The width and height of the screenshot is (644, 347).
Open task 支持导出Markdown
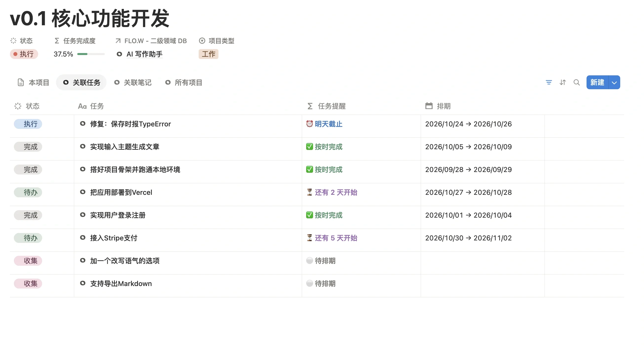(121, 284)
